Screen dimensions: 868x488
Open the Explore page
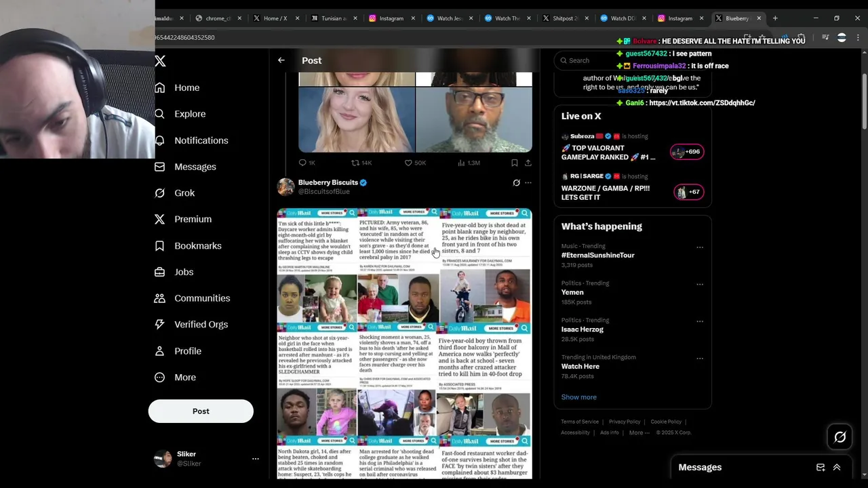(180, 114)
